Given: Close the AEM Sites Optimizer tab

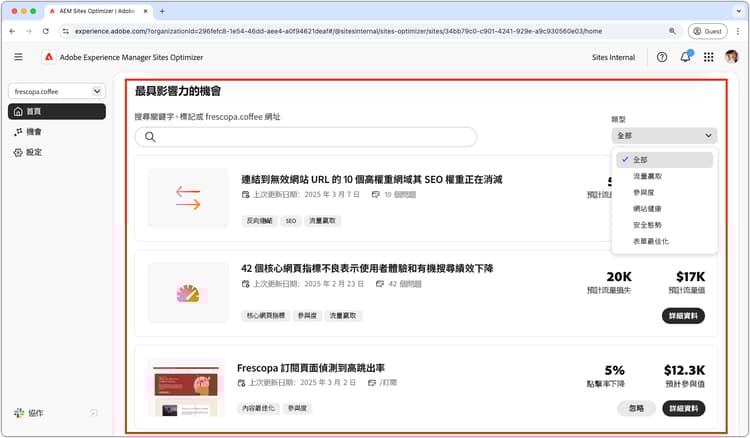Looking at the screenshot, I should point(146,11).
